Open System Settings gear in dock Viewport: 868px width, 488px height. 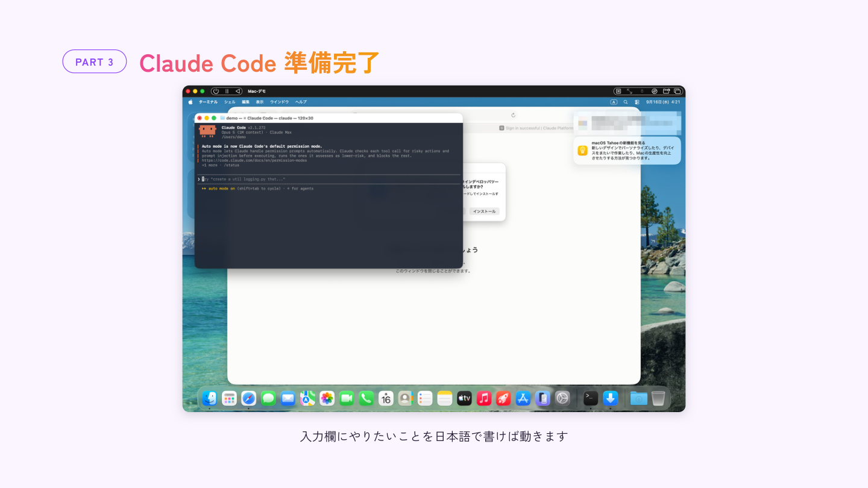tap(562, 398)
